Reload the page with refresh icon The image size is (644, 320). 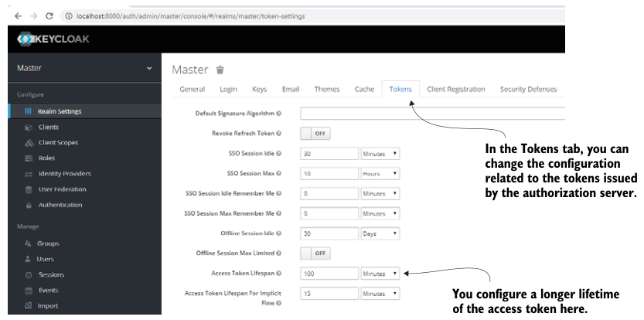click(x=49, y=16)
